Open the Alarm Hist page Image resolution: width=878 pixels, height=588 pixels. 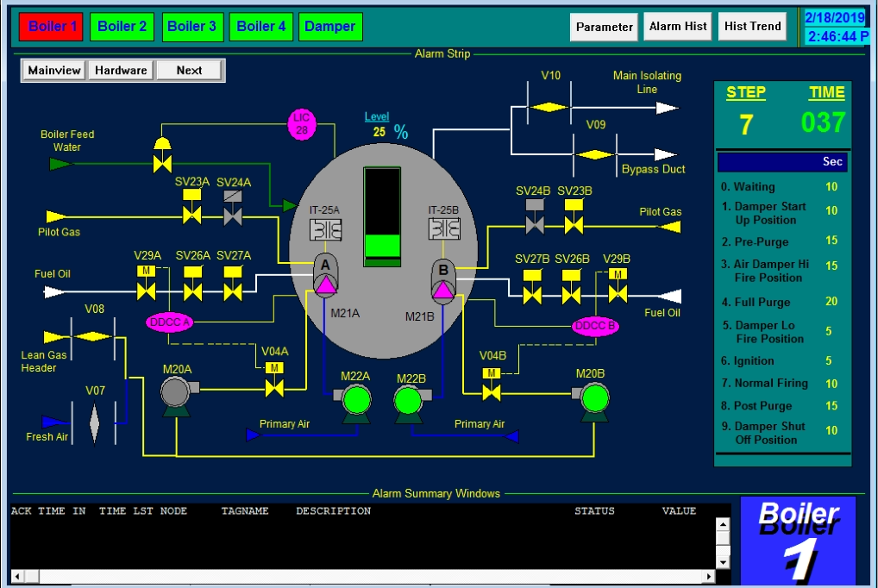click(x=678, y=27)
